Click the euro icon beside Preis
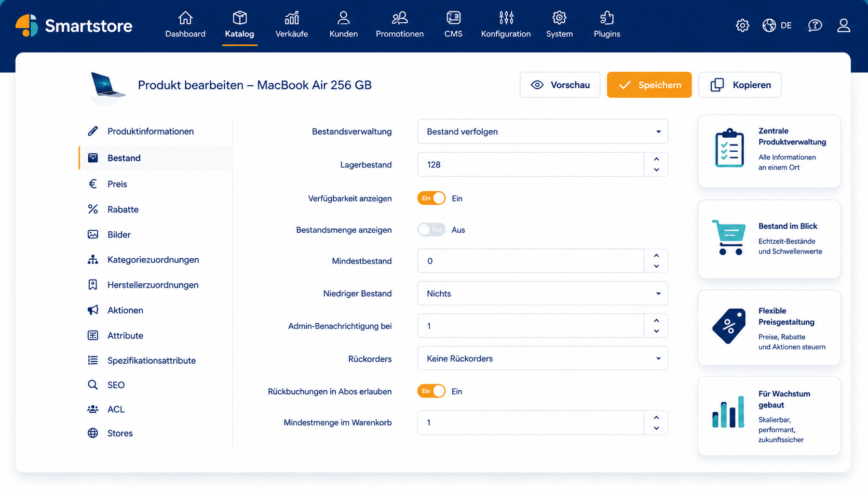The width and height of the screenshot is (868, 489). coord(93,184)
